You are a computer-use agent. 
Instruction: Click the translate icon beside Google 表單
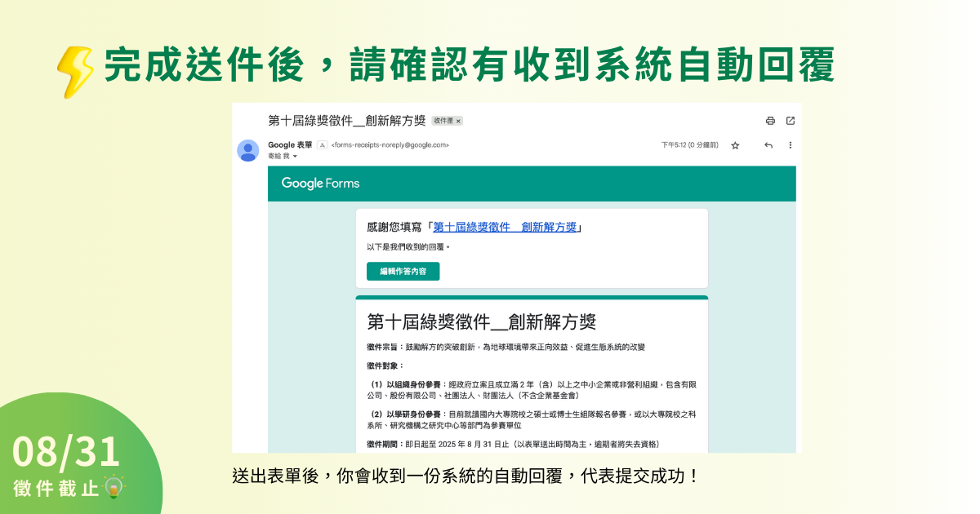tap(323, 144)
